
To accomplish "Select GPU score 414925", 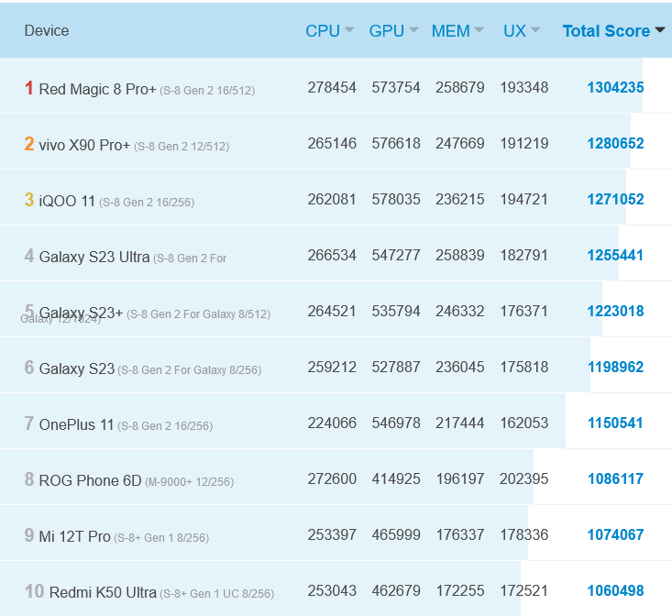I will tap(395, 478).
